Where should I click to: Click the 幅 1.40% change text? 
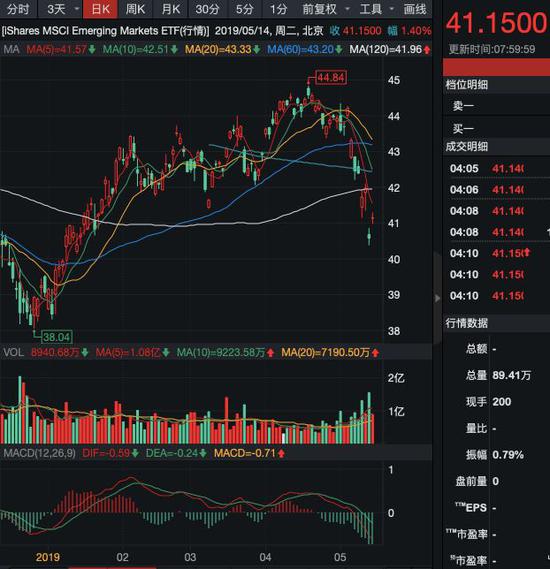click(410, 31)
